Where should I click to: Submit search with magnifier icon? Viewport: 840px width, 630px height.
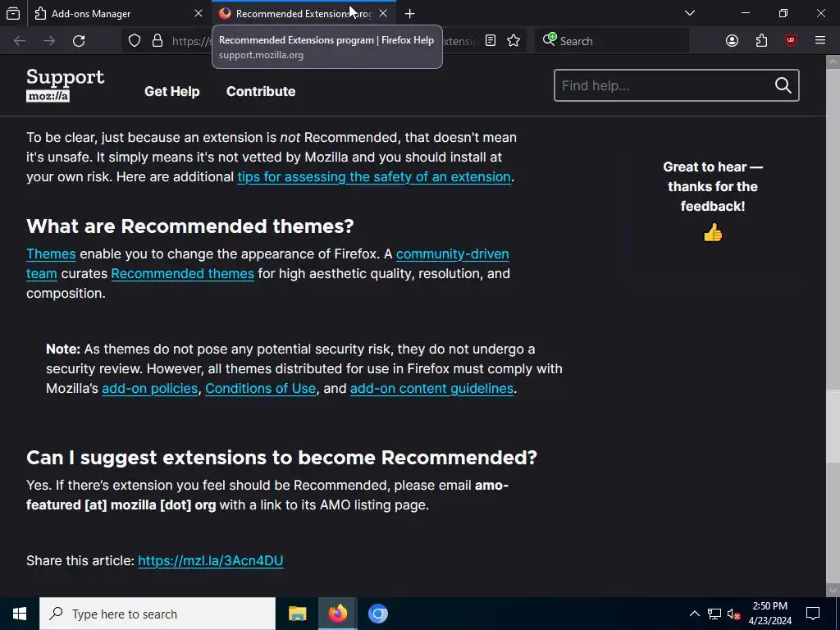coord(783,85)
